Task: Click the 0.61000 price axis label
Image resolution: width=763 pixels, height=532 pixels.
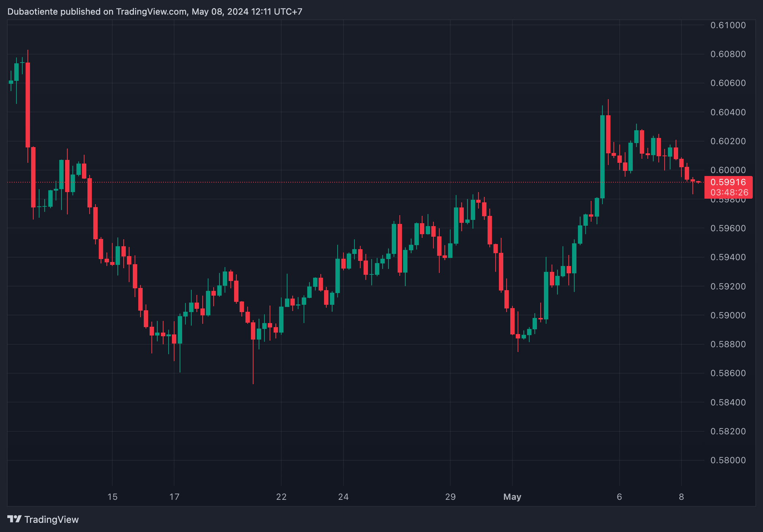Action: tap(728, 25)
